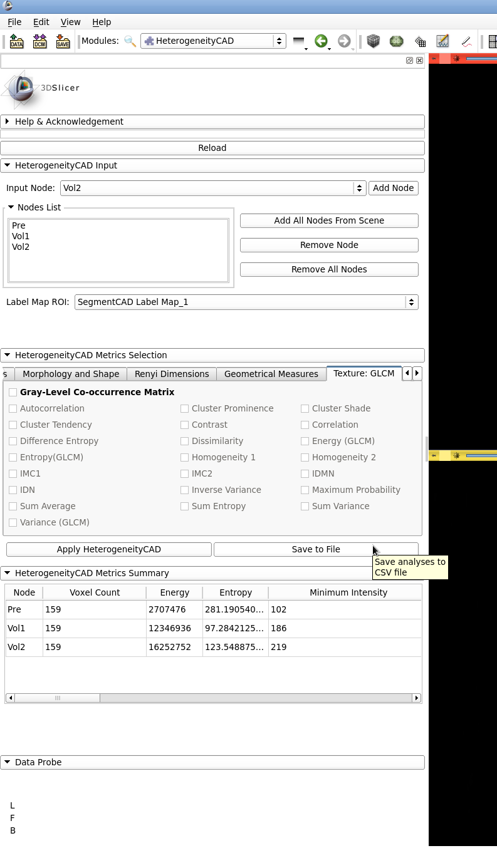The image size is (497, 868).
Task: Click the Apply HeterogeneityCAD button
Action: coord(108,549)
